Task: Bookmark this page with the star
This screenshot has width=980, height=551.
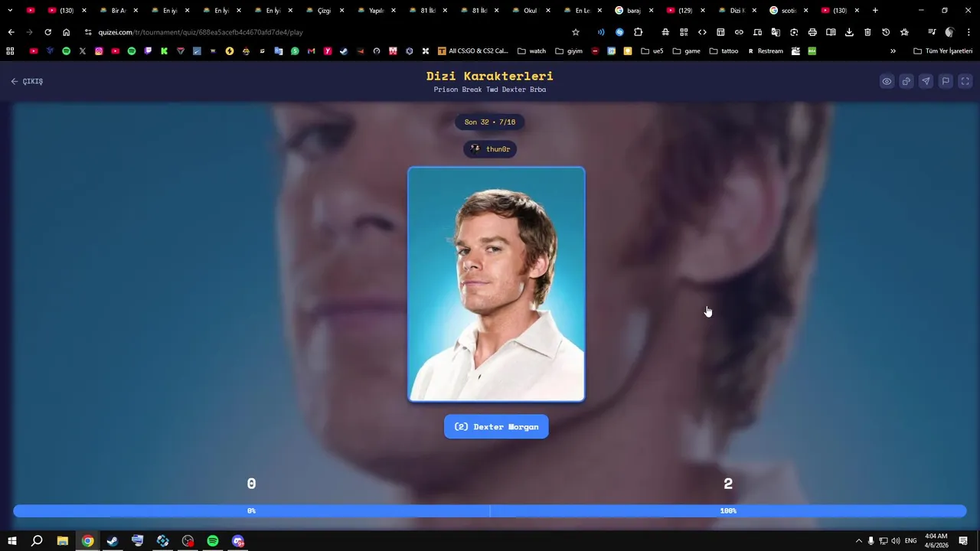Action: tap(576, 32)
